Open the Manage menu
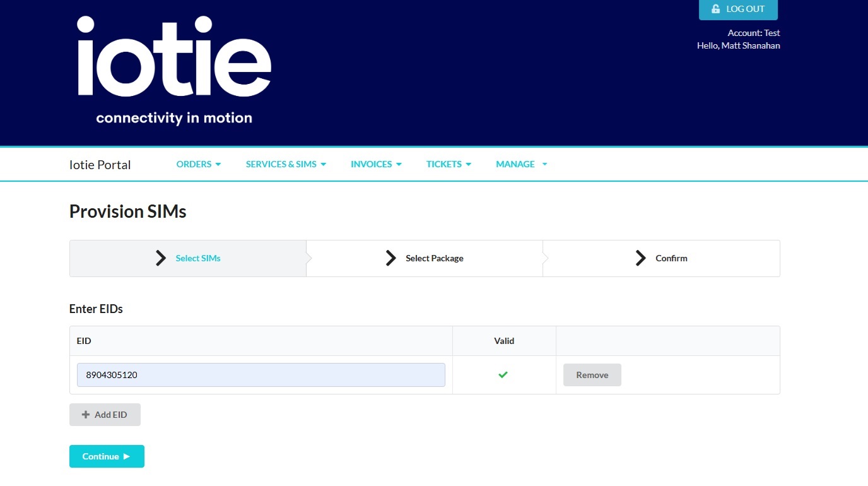 pyautogui.click(x=521, y=164)
